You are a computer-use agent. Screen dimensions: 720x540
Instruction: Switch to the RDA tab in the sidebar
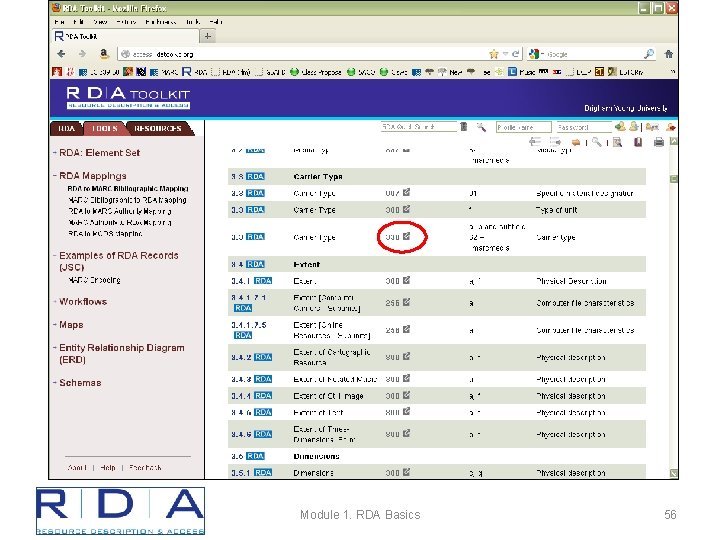[x=67, y=129]
